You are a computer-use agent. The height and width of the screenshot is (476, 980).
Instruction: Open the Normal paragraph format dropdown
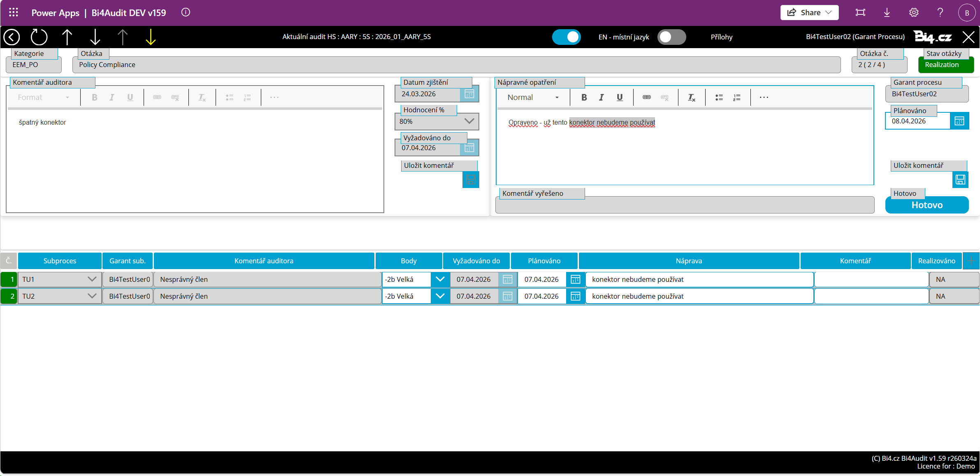[x=533, y=98]
